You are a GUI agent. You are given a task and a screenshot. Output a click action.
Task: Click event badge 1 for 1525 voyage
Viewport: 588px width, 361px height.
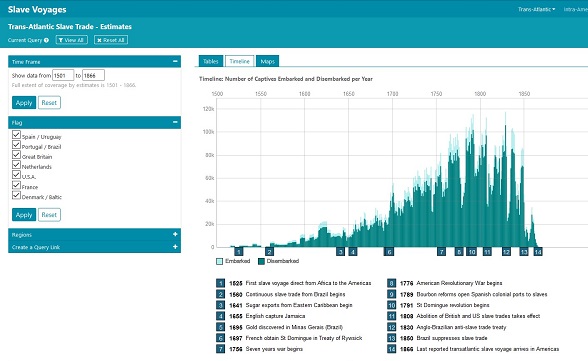[220, 283]
